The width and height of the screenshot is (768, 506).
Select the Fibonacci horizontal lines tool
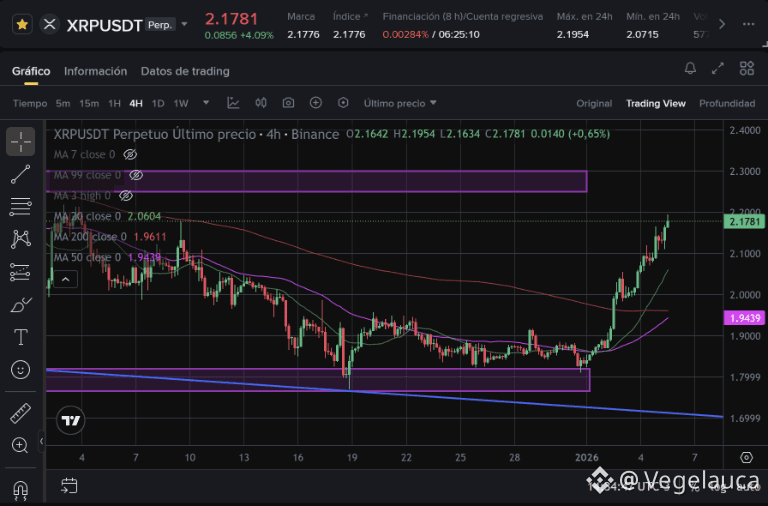pos(21,207)
